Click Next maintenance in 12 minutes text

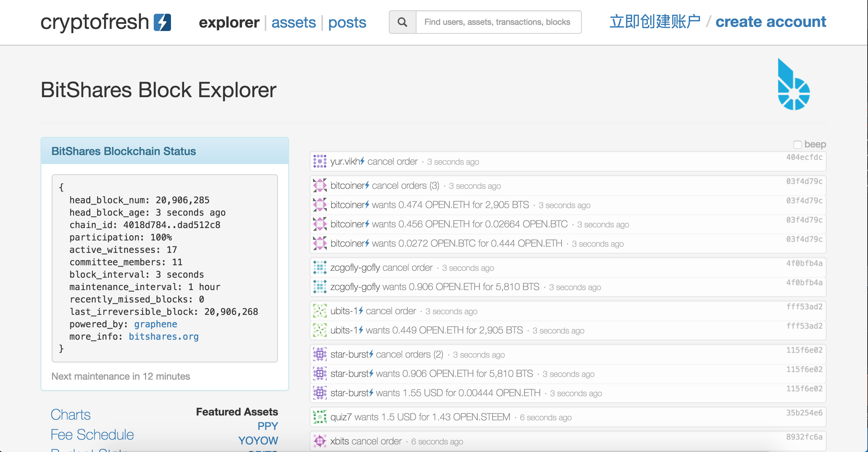(x=121, y=376)
